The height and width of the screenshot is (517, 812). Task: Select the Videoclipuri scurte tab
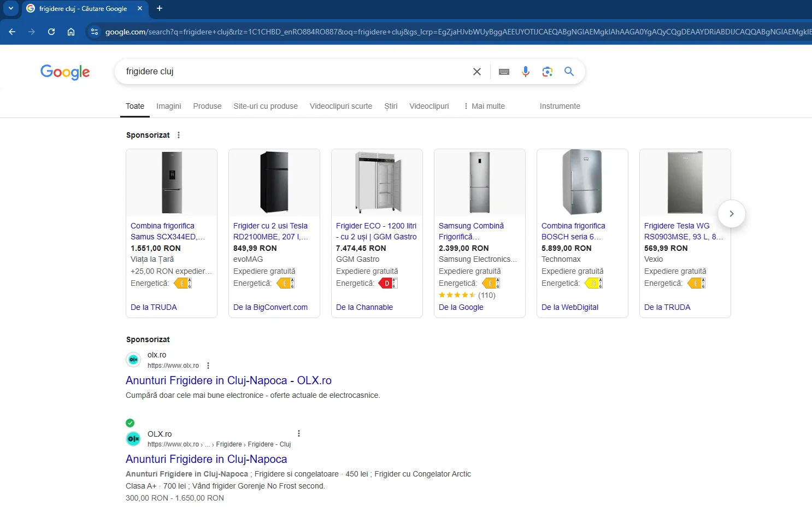click(x=340, y=106)
